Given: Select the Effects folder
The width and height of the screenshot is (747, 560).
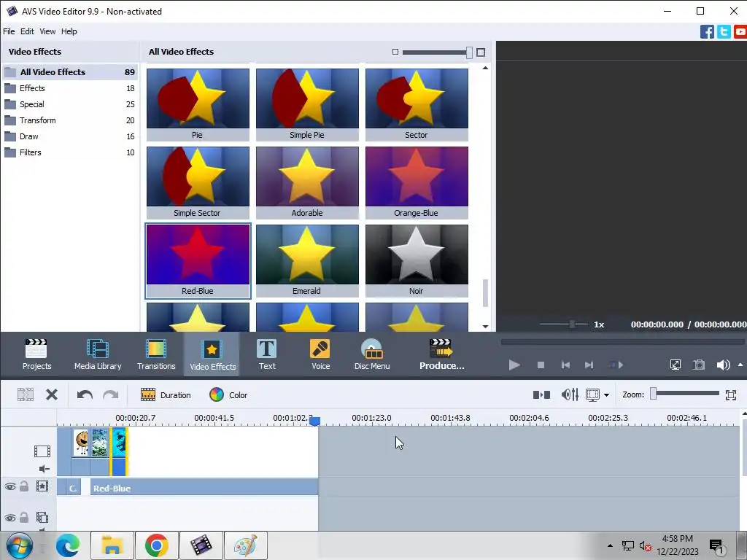Looking at the screenshot, I should coord(70,88).
